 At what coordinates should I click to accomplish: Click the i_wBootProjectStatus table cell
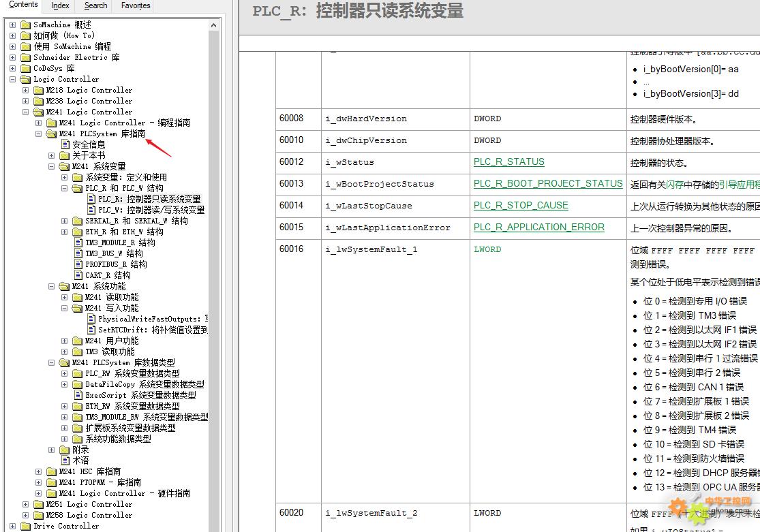395,184
